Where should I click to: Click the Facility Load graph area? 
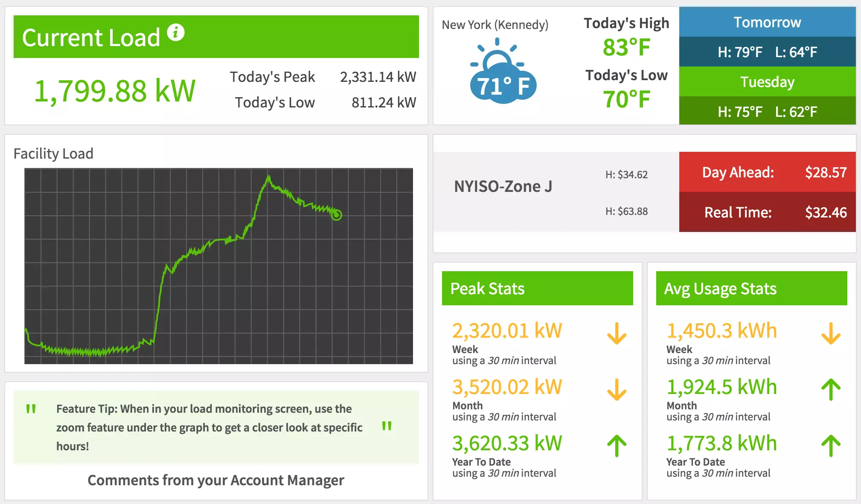tap(218, 266)
